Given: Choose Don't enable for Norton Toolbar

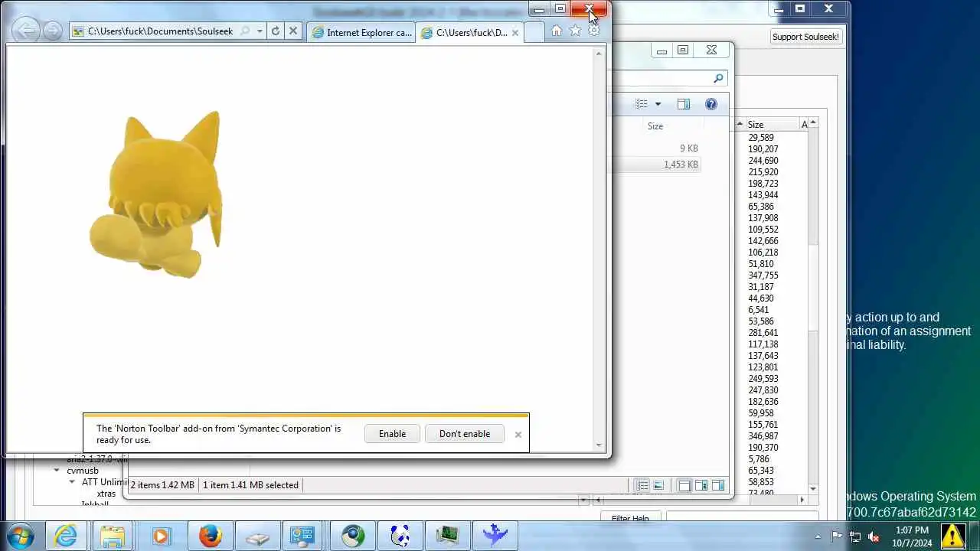Looking at the screenshot, I should tap(465, 434).
